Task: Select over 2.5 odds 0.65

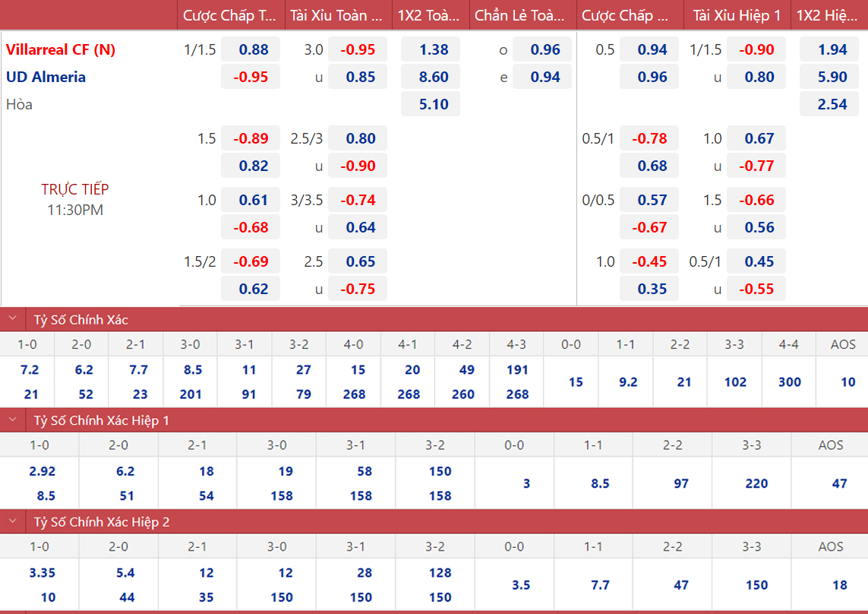Action: (x=358, y=261)
